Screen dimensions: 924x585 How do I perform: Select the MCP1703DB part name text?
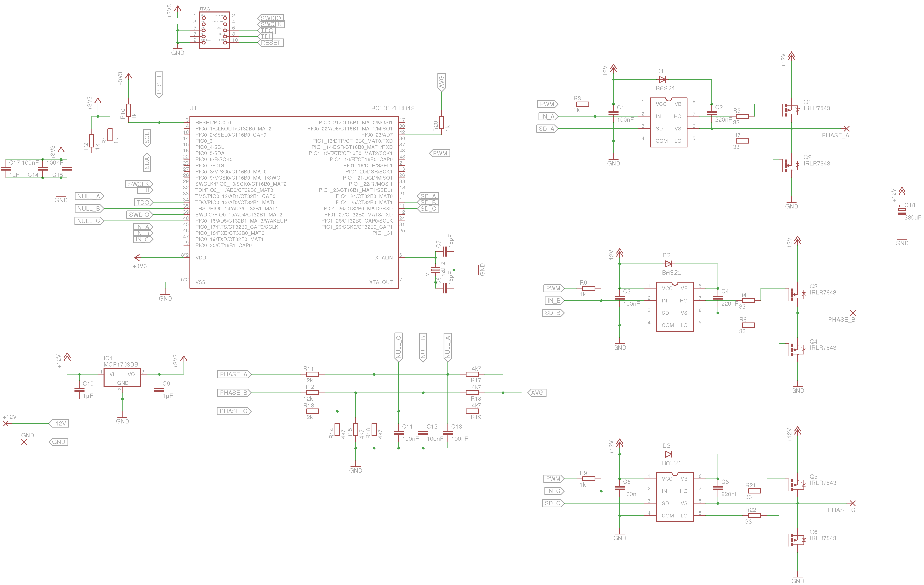(121, 364)
